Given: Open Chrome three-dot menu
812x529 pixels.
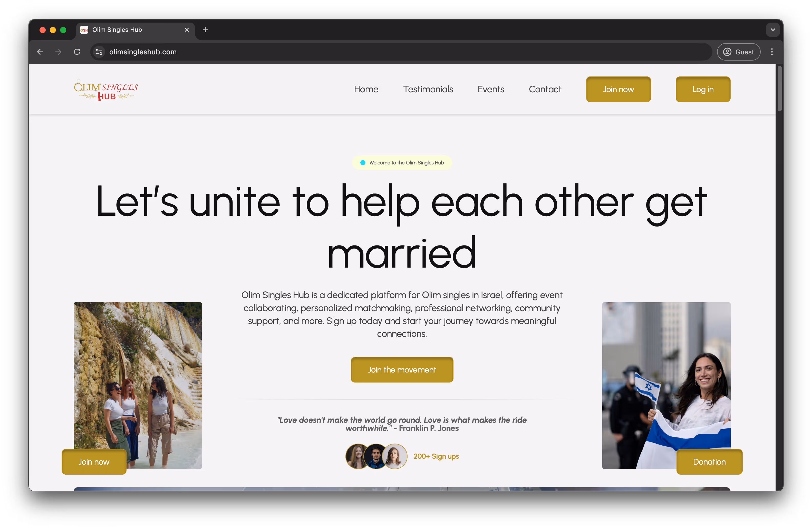Looking at the screenshot, I should point(772,52).
